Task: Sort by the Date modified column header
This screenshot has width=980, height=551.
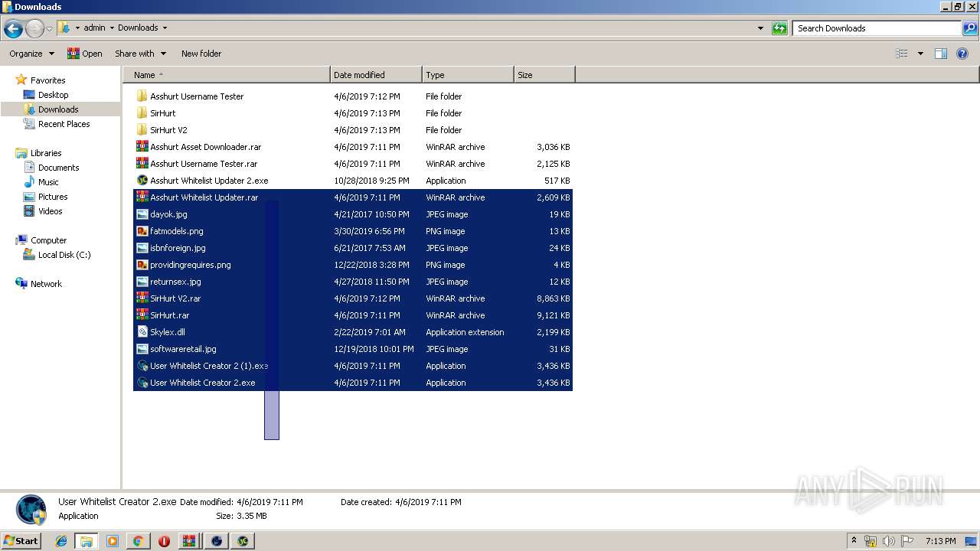Action: pos(376,75)
